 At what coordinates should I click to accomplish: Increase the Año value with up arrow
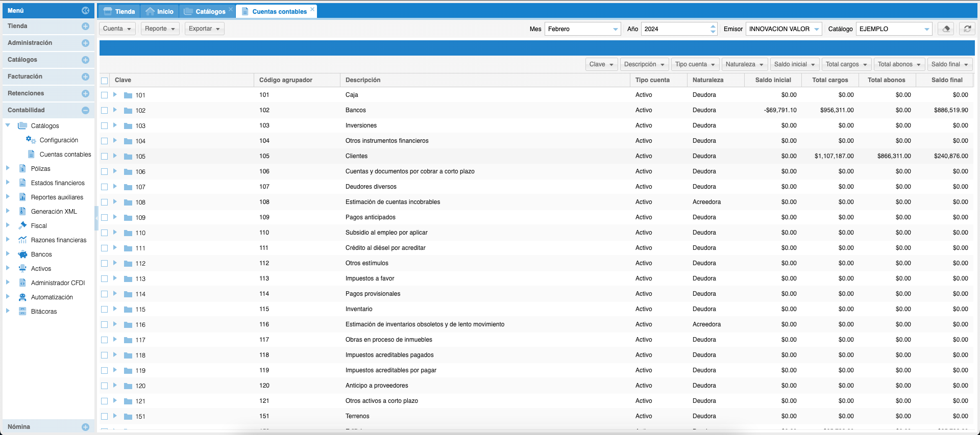(713, 26)
